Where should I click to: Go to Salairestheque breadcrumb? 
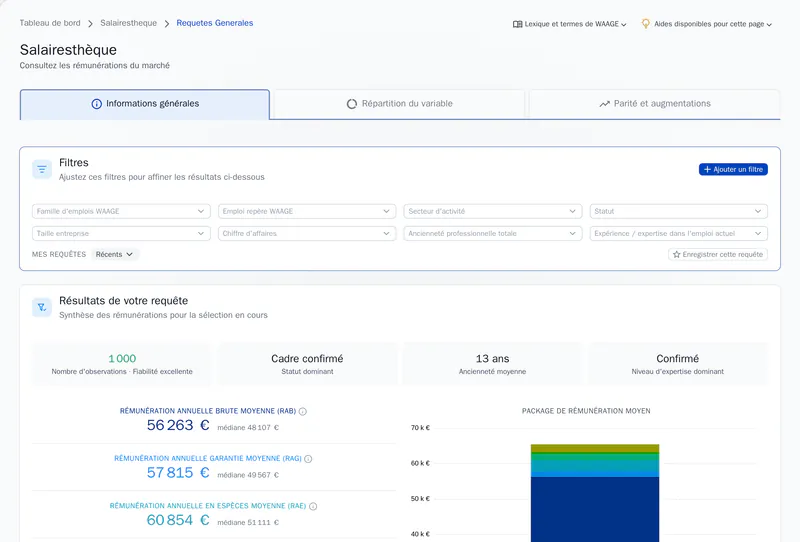(129, 23)
